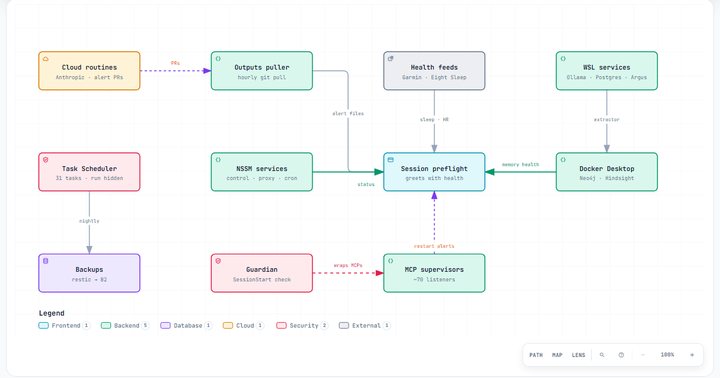This screenshot has width=720, height=378.
Task: Click the shield icon on Task Scheduler node
Action: pos(46,160)
